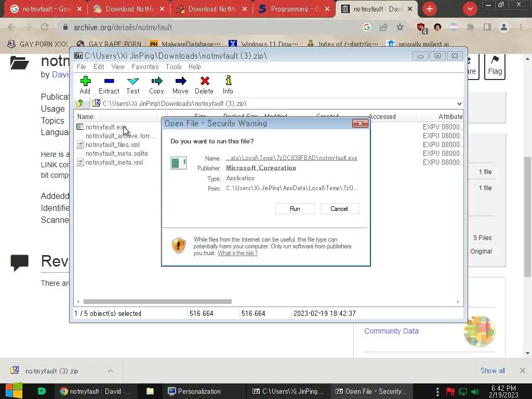Open the File menu in 7-Zip
532x399 pixels.
(82, 66)
